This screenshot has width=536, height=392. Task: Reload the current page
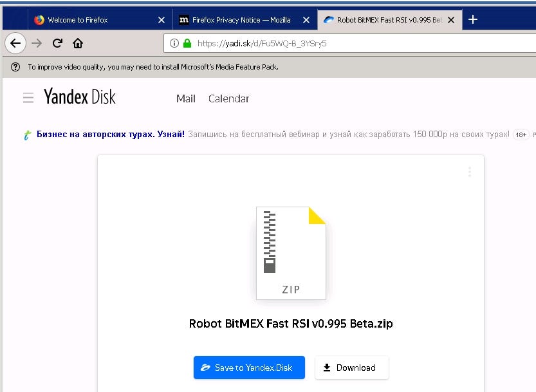pos(57,43)
